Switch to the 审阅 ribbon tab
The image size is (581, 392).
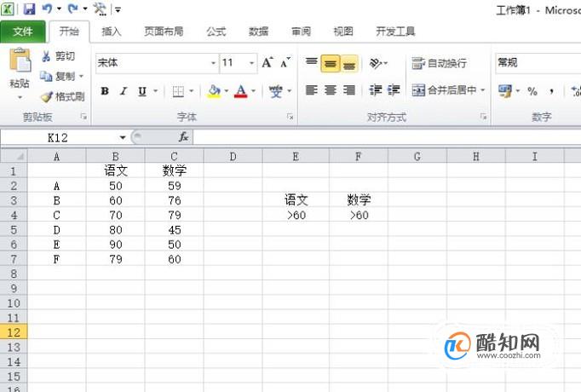pos(301,32)
